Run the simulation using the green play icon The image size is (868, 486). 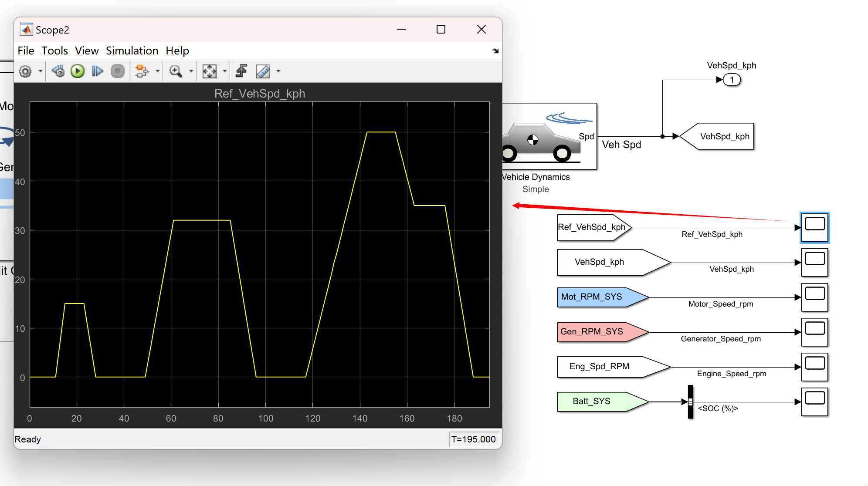77,71
